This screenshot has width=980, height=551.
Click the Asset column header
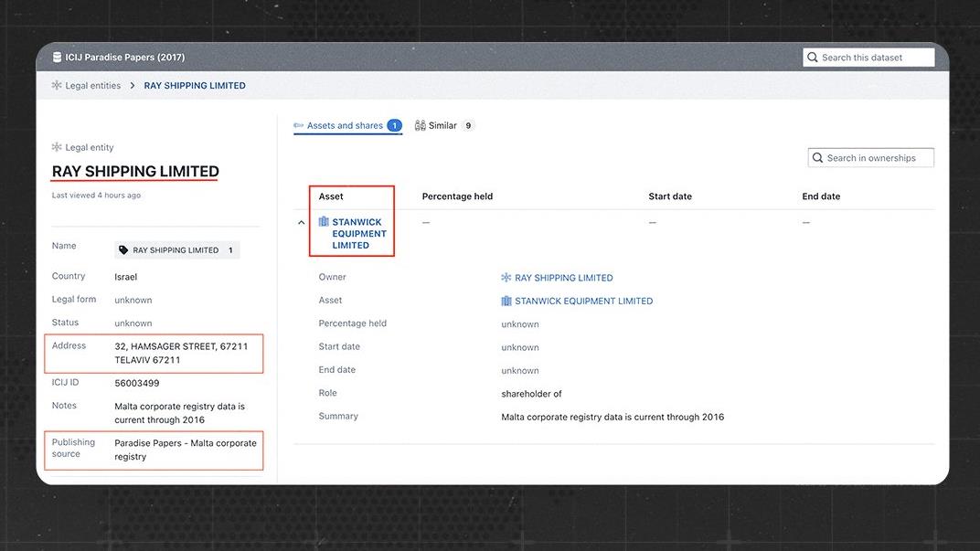pyautogui.click(x=331, y=196)
